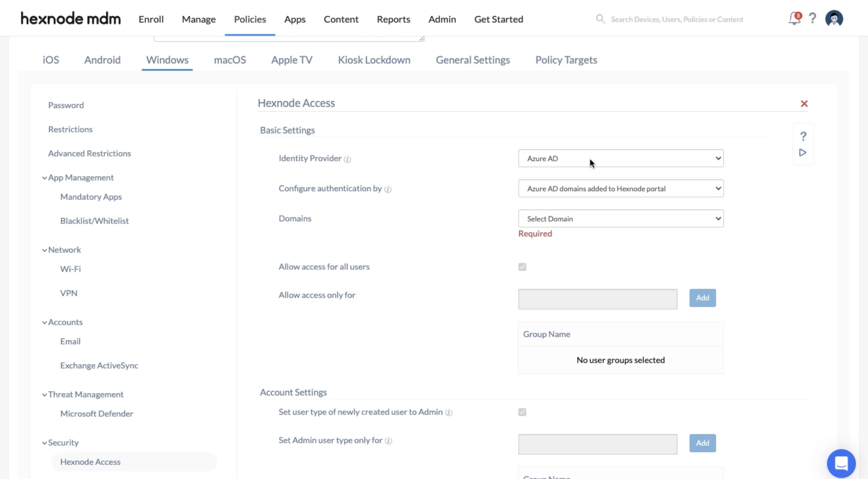Open the Manage menu

pos(199,19)
